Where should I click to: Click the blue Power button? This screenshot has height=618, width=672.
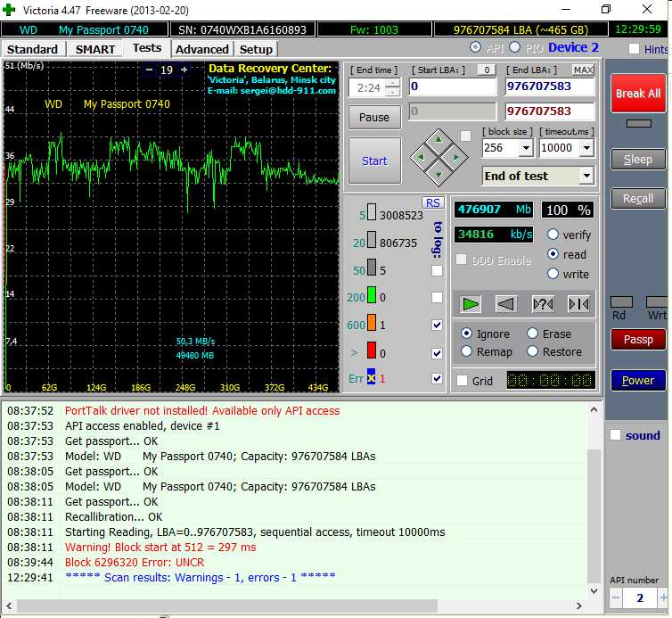(638, 380)
